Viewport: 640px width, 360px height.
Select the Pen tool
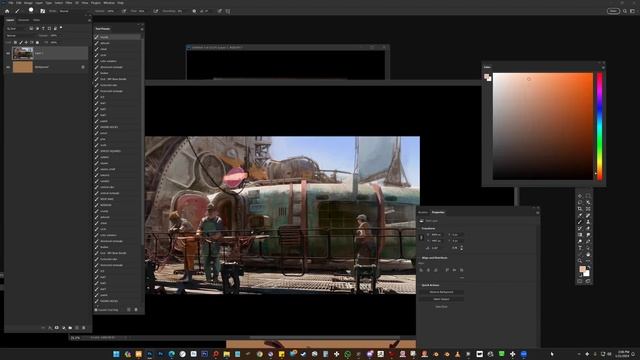(x=588, y=241)
